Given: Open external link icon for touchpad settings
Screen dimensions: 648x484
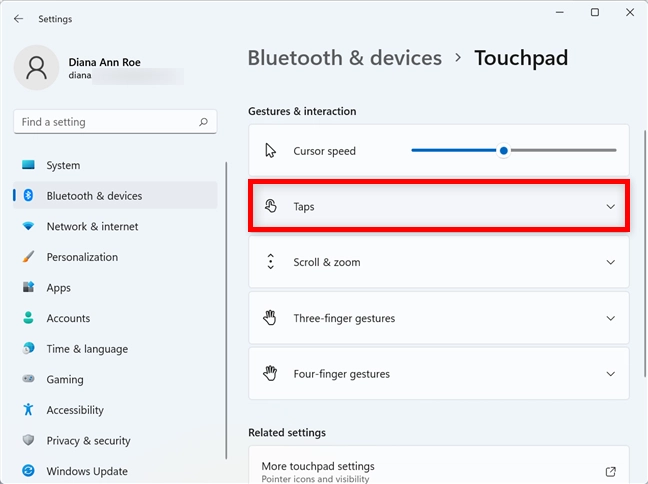Looking at the screenshot, I should pyautogui.click(x=610, y=472).
